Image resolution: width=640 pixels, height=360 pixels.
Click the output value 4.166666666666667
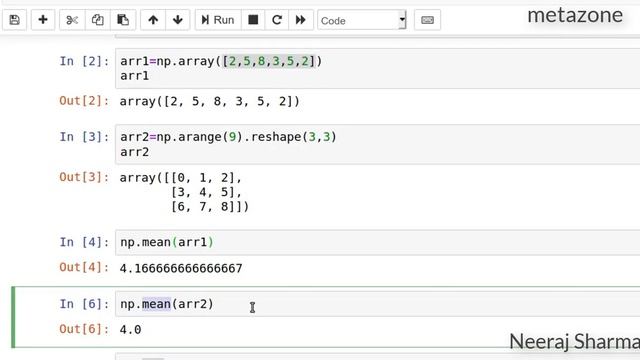pos(181,268)
